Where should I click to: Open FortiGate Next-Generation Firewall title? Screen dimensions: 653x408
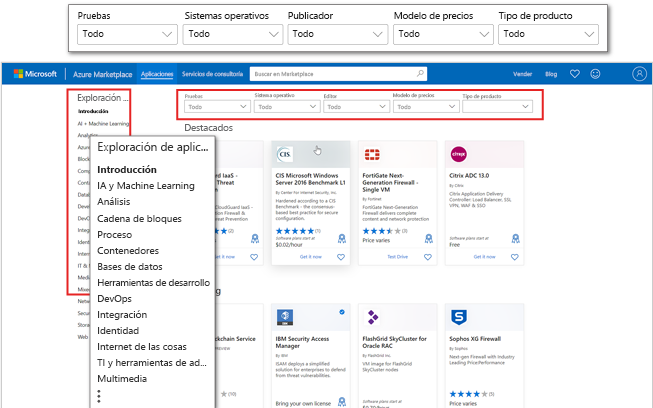tap(390, 182)
